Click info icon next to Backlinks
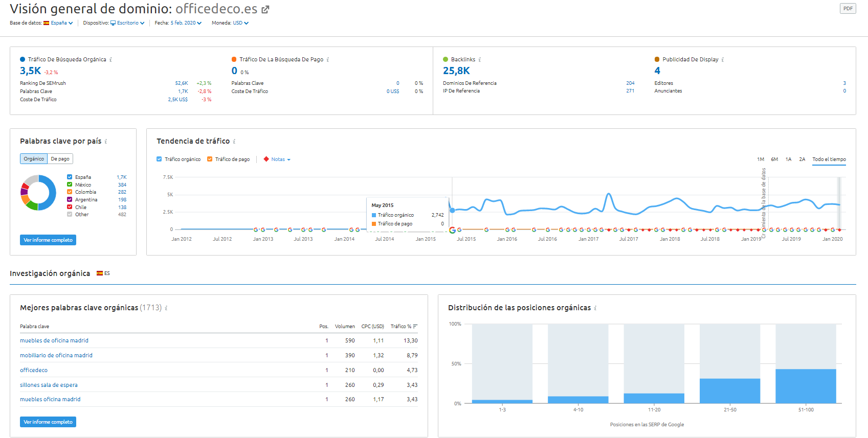The width and height of the screenshot is (868, 438). pos(480,60)
